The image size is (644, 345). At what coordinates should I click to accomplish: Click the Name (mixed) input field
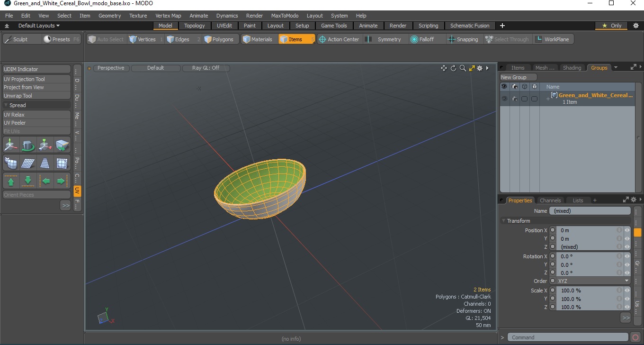pyautogui.click(x=590, y=211)
